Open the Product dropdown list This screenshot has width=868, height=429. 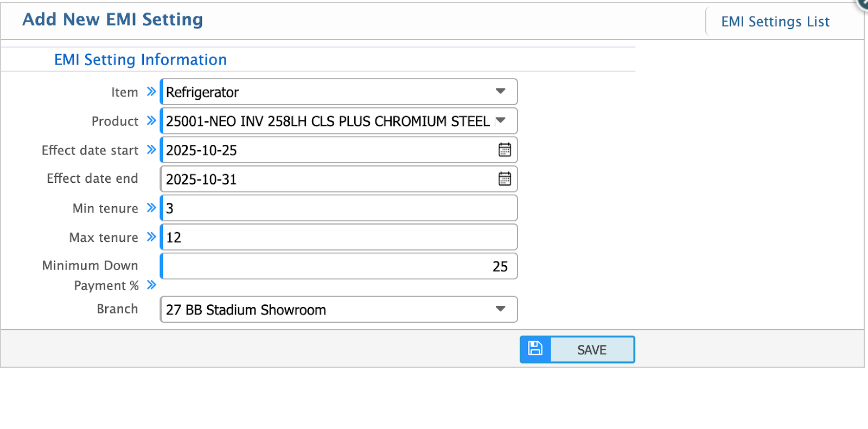click(500, 120)
